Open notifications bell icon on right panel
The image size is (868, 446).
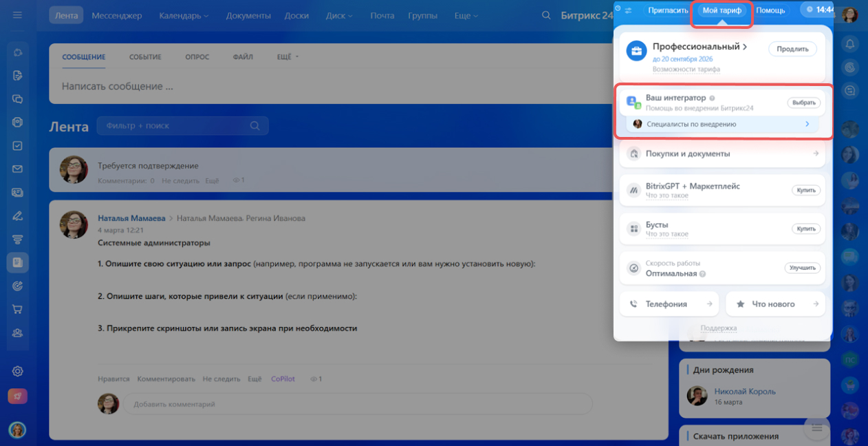pyautogui.click(x=850, y=44)
